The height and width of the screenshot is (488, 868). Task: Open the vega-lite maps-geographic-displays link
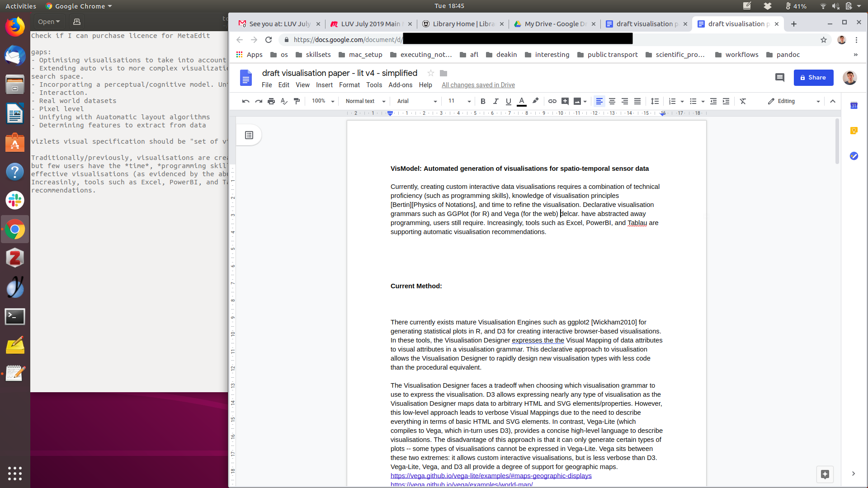point(491,476)
